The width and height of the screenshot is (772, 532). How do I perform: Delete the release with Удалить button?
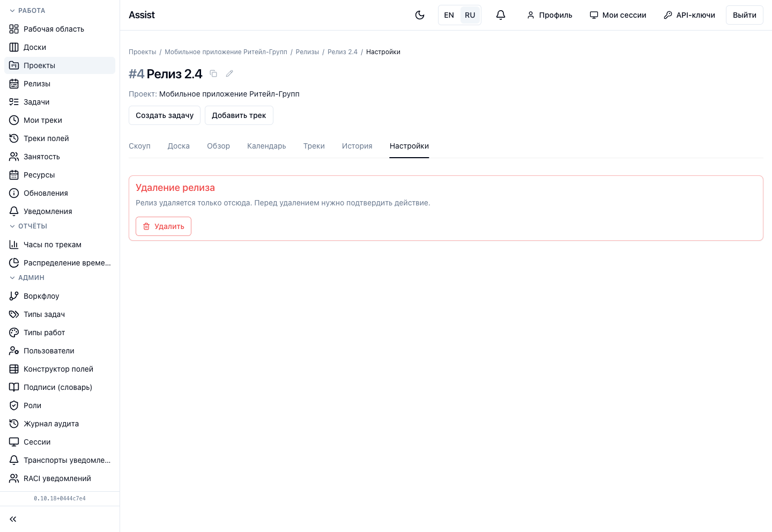(x=164, y=226)
